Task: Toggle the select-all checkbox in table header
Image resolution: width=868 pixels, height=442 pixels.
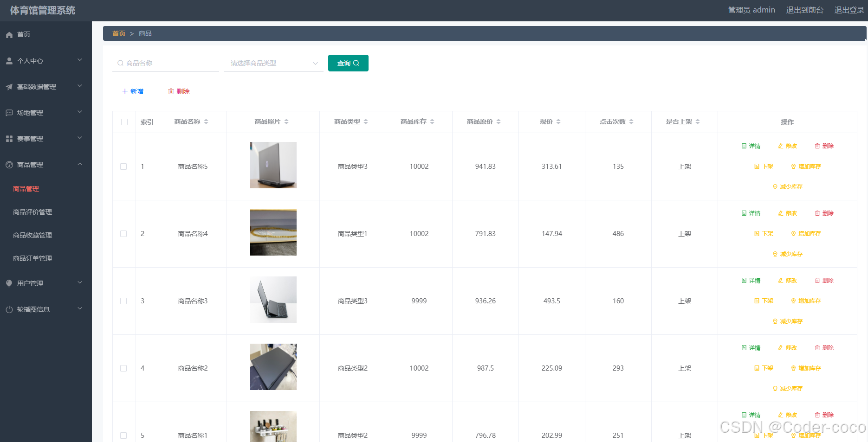Action: pos(124,122)
